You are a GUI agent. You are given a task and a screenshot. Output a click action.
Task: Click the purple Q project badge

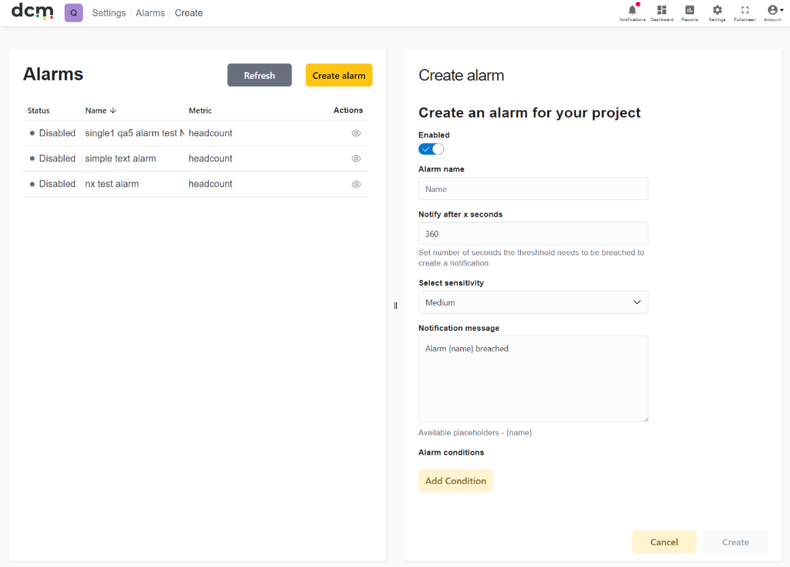(74, 13)
